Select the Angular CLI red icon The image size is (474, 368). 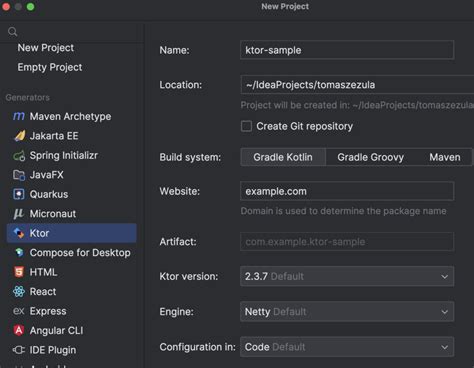[x=19, y=330]
